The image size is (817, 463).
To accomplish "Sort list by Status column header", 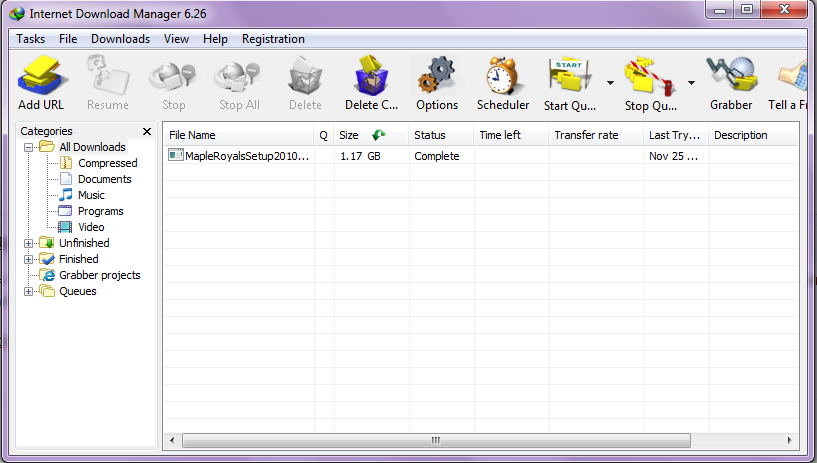I will (x=430, y=135).
